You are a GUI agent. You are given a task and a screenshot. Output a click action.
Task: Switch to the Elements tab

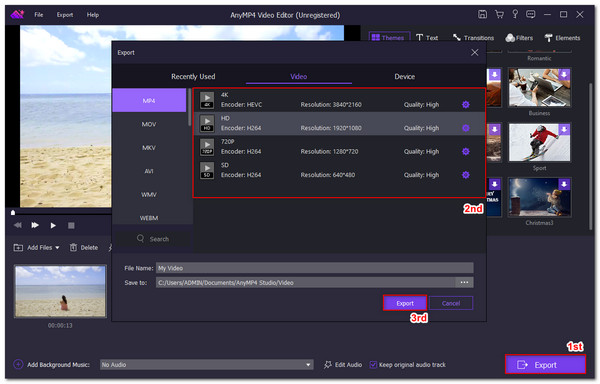point(562,37)
